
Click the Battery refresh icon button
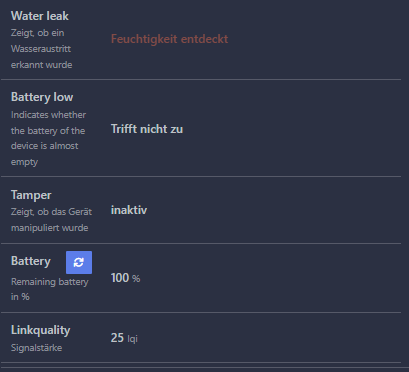(79, 262)
